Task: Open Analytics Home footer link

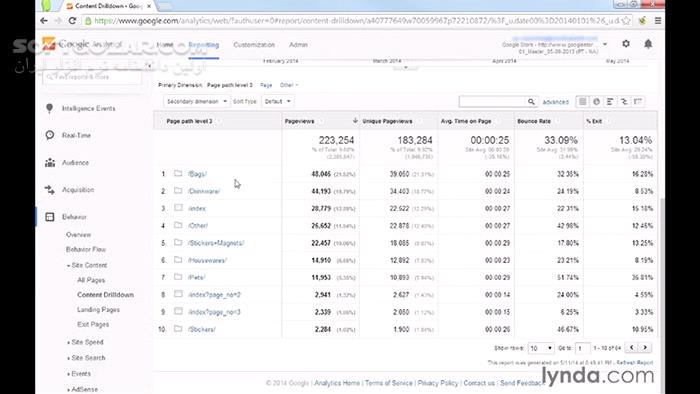Action: tap(337, 383)
